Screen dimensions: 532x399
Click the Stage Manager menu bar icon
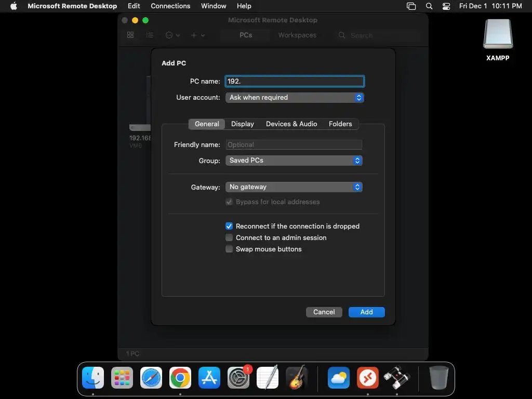tap(411, 6)
